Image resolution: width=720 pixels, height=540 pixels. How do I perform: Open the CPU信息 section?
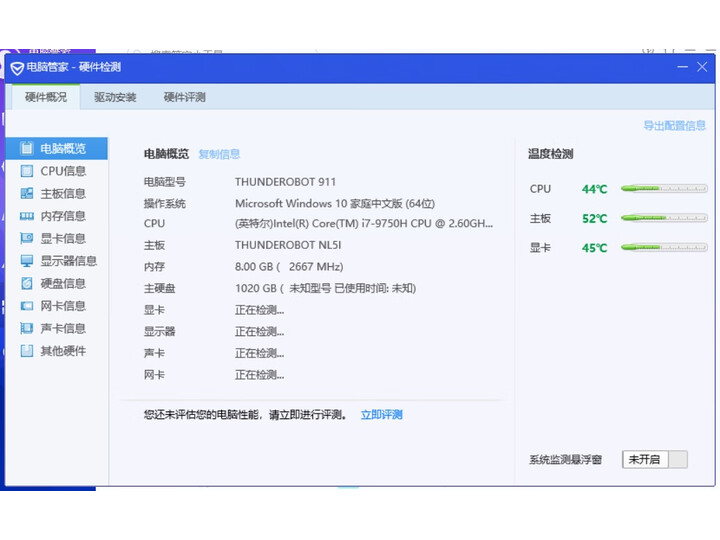point(57,171)
